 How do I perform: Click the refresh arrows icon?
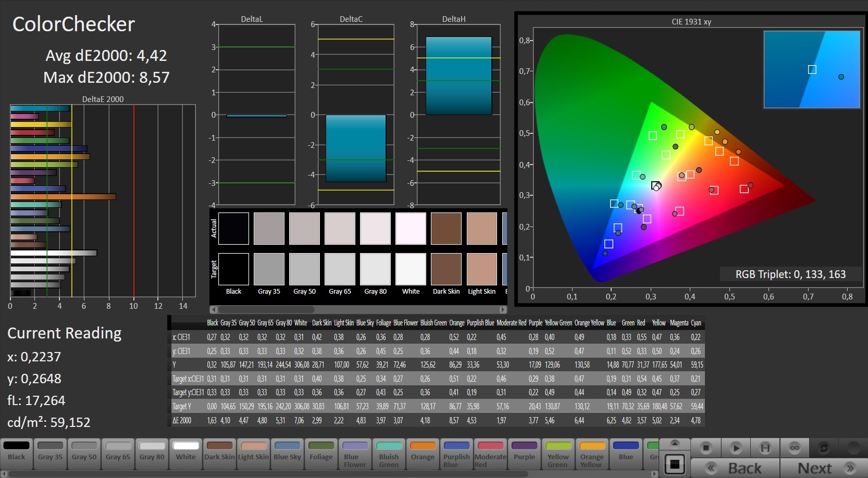(x=824, y=448)
